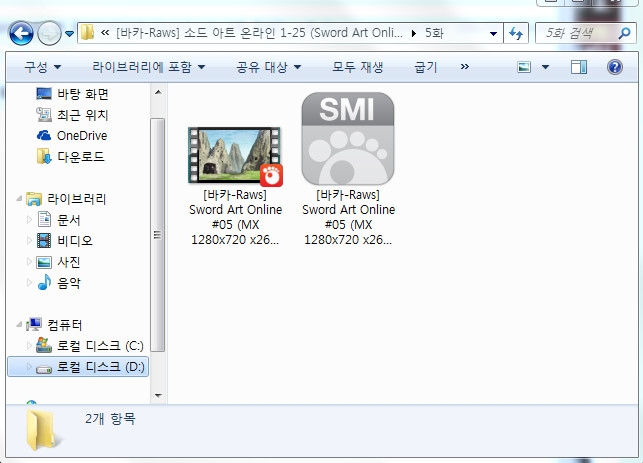Viewport: 643px width, 463px height.
Task: Open the 공유 대상 menu
Action: click(x=269, y=67)
